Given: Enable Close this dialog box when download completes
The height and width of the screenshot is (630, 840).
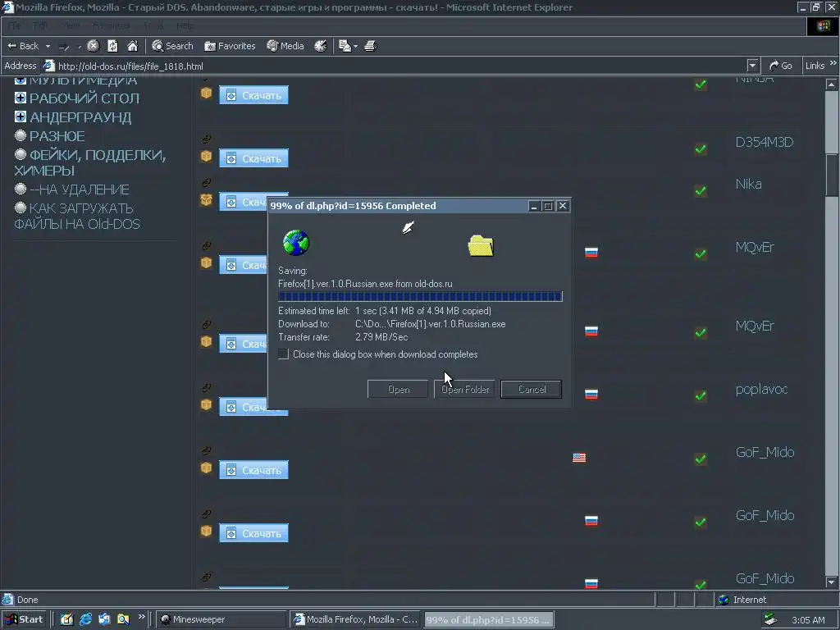Looking at the screenshot, I should click(283, 354).
